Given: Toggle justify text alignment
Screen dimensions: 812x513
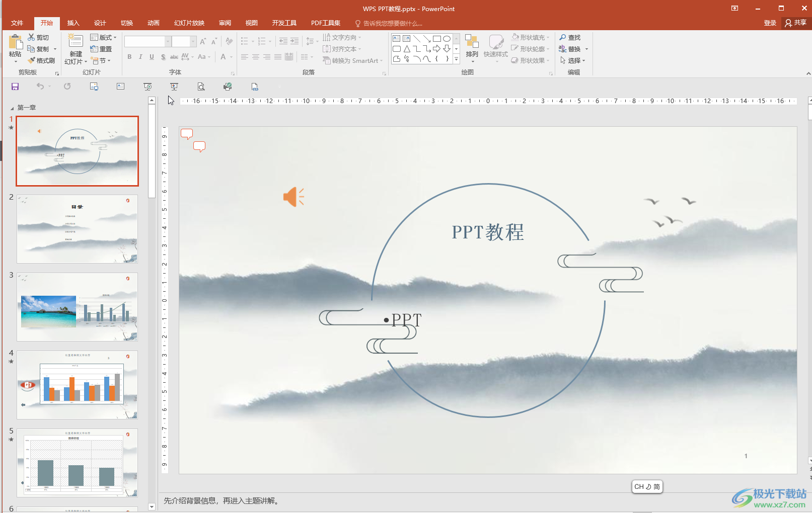Looking at the screenshot, I should [278, 57].
